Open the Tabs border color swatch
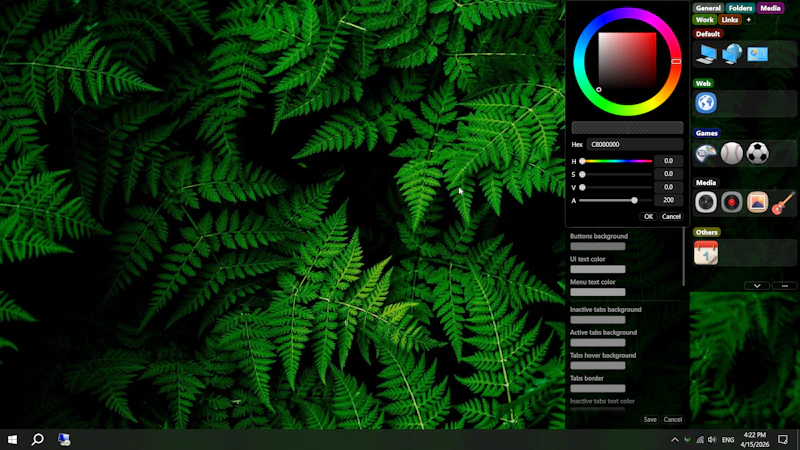Viewport: 800px width, 450px height. [597, 389]
